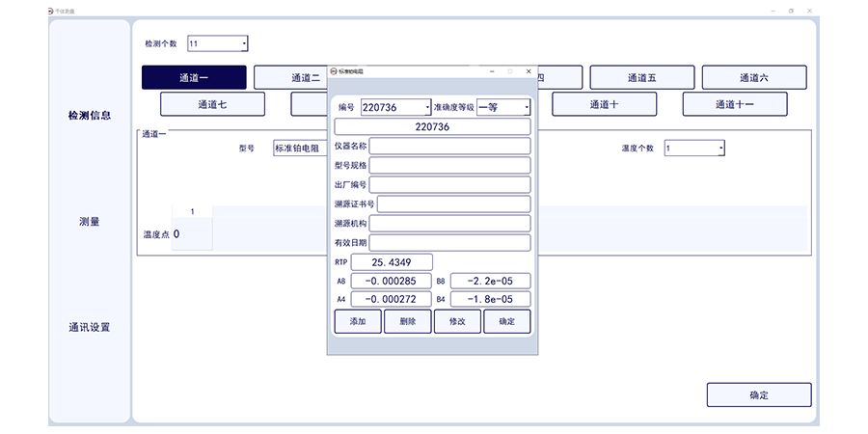Select the 通道五 channel tab
This screenshot has width=868, height=434.
pos(641,77)
